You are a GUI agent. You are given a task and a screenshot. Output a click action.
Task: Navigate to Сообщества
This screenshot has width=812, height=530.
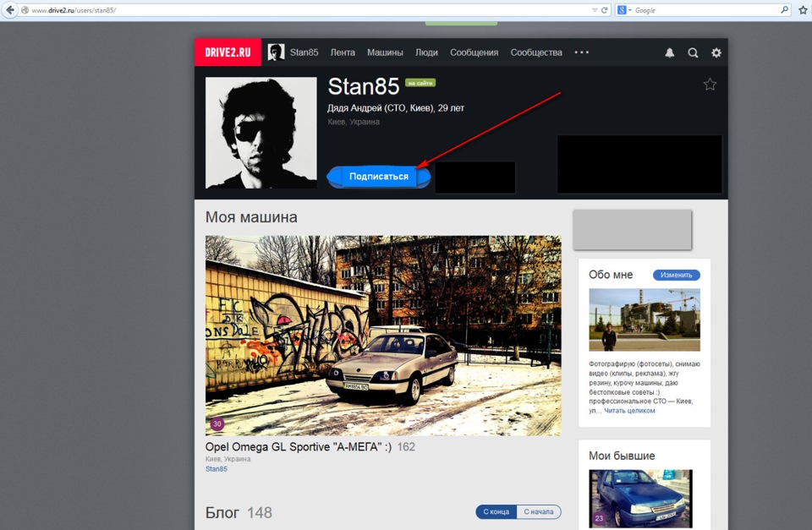tap(536, 52)
